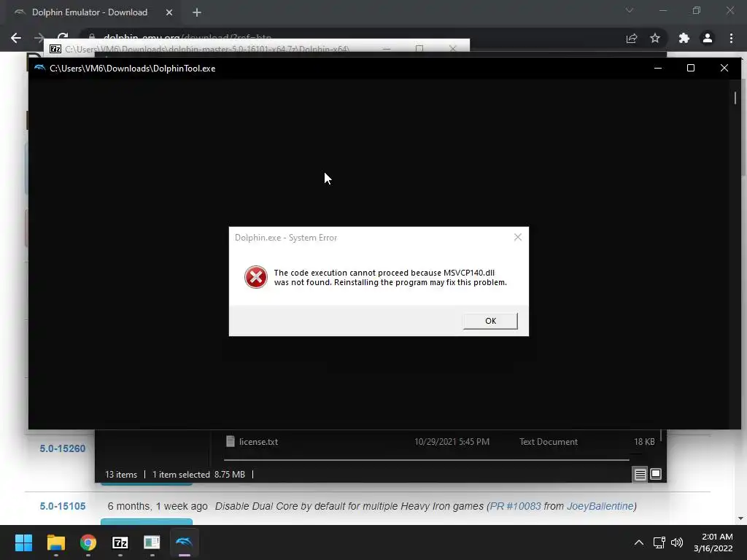The height and width of the screenshot is (560, 747).
Task: Click the red error icon in dialog
Action: (x=256, y=277)
